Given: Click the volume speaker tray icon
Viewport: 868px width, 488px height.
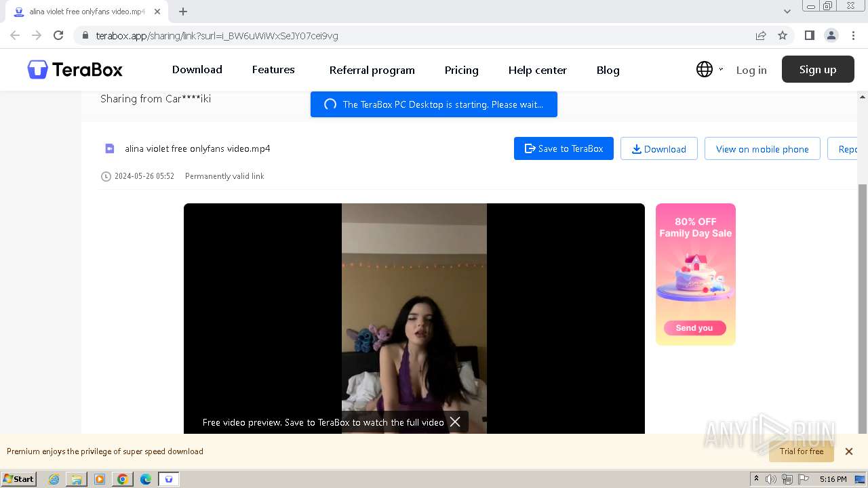Looking at the screenshot, I should (771, 479).
